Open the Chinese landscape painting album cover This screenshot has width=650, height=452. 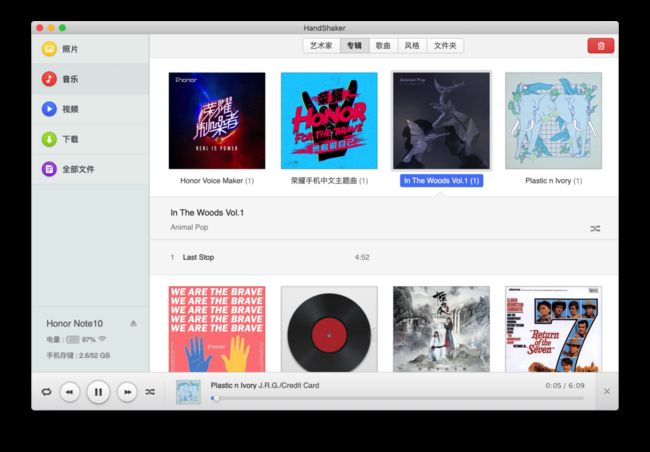coord(441,329)
